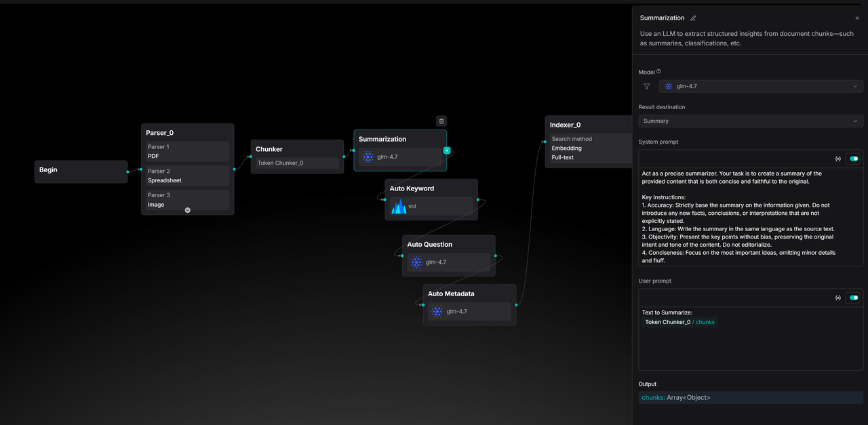This screenshot has height=425, width=868.
Task: Open the Result destination Summary dropdown
Action: 751,121
